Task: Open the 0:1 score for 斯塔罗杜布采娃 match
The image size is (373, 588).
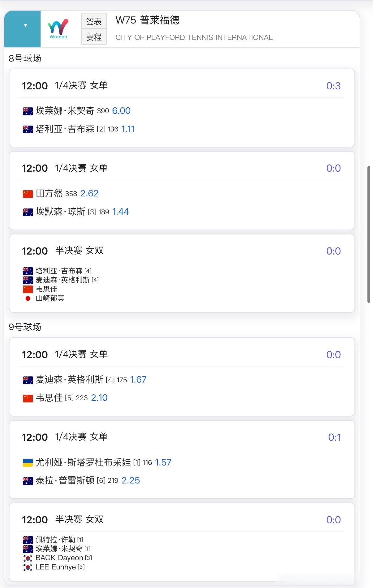Action: (x=334, y=437)
